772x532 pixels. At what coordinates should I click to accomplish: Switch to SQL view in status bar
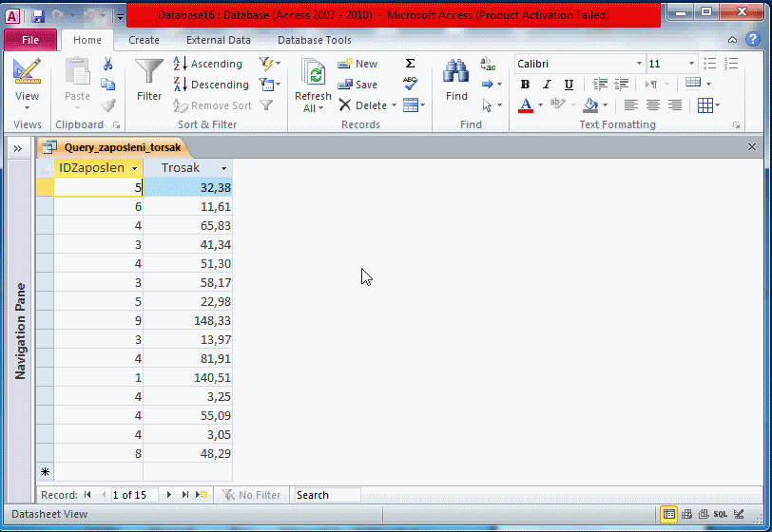[721, 515]
